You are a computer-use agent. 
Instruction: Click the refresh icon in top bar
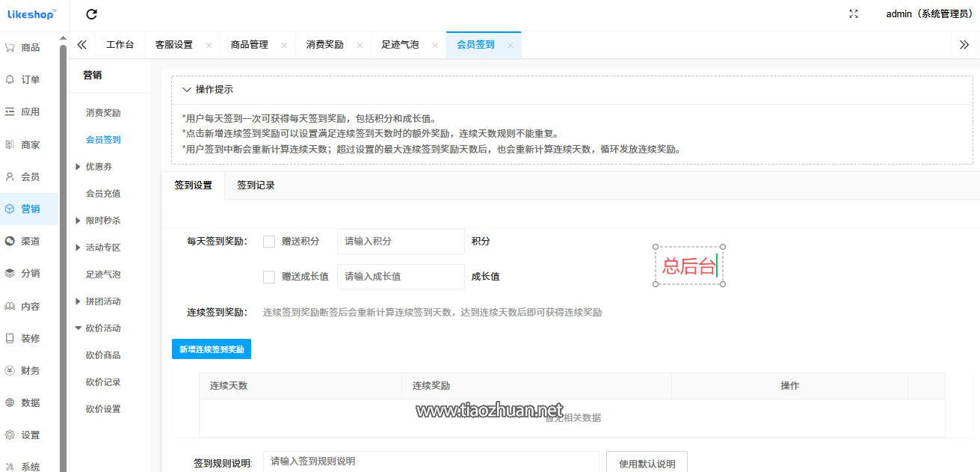point(91,14)
